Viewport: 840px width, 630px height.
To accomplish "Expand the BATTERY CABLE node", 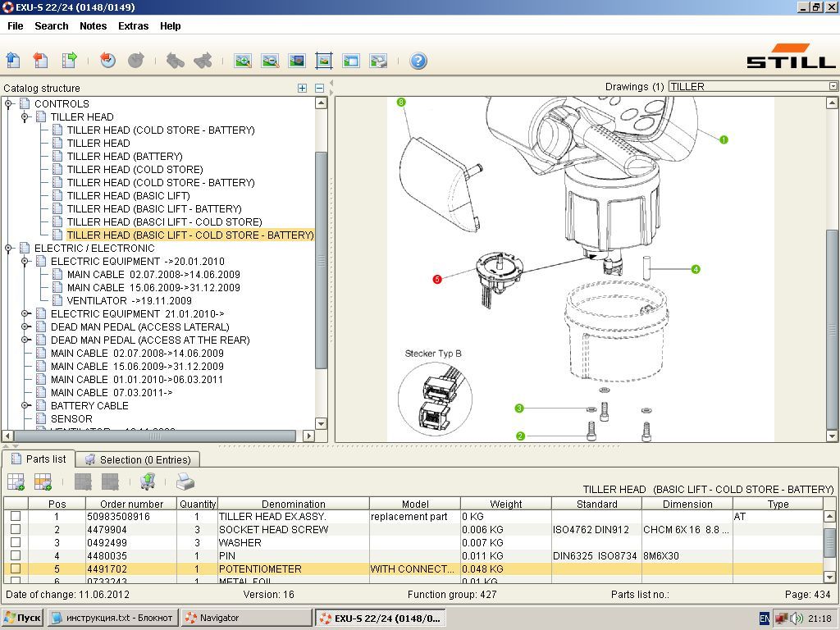I will click(x=25, y=405).
